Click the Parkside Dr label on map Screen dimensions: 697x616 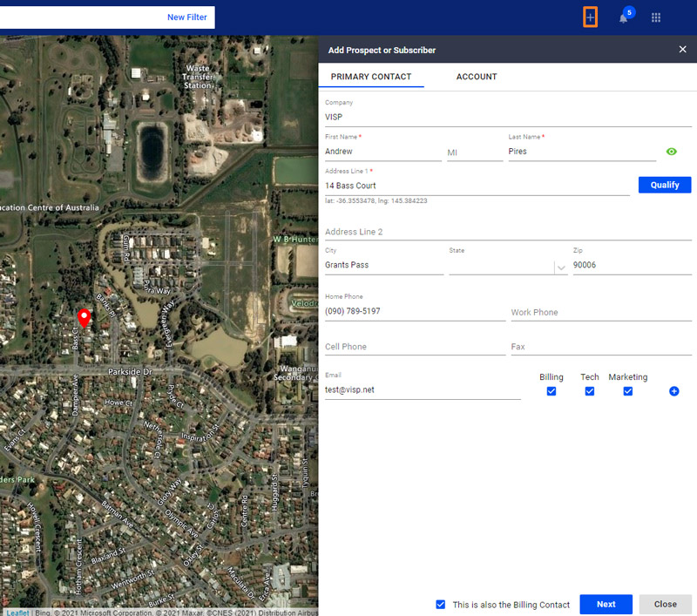pos(130,371)
